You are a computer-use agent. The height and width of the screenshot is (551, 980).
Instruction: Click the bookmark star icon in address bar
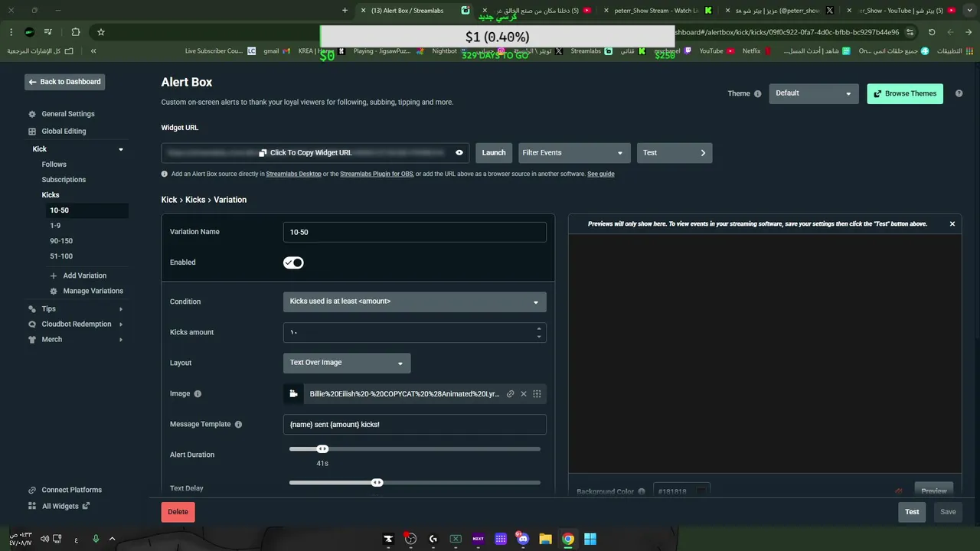pos(101,32)
